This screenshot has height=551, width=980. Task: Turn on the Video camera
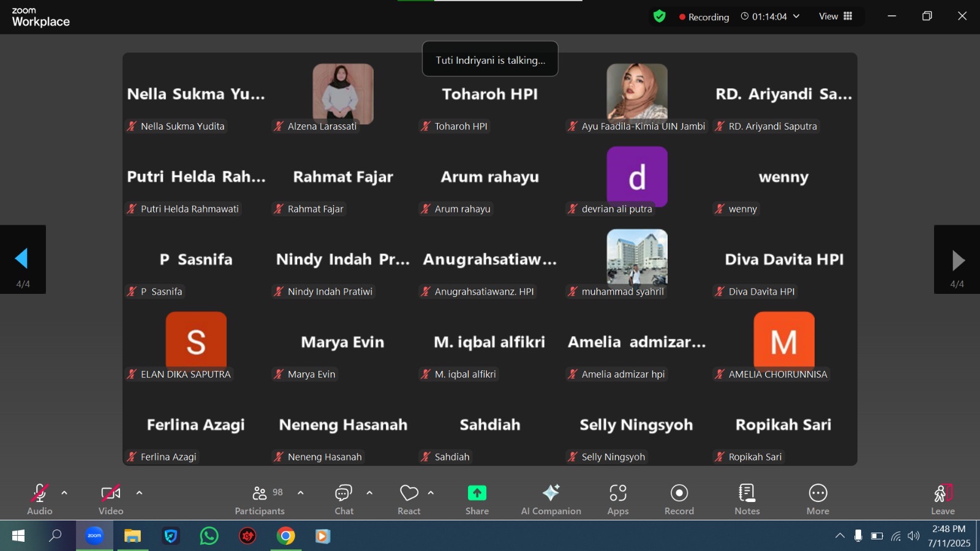tap(111, 500)
